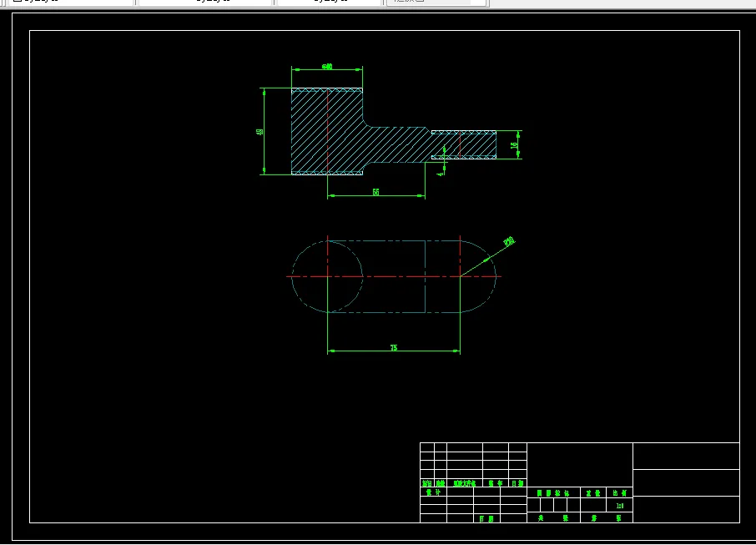Image resolution: width=756 pixels, height=545 pixels.
Task: Pick the red horizontal centerline in the plan view
Action: coord(394,276)
